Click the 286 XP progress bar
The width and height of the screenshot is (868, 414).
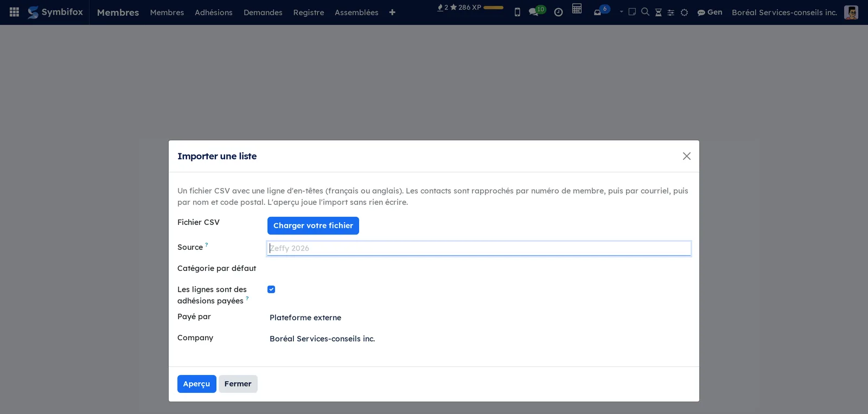point(493,8)
